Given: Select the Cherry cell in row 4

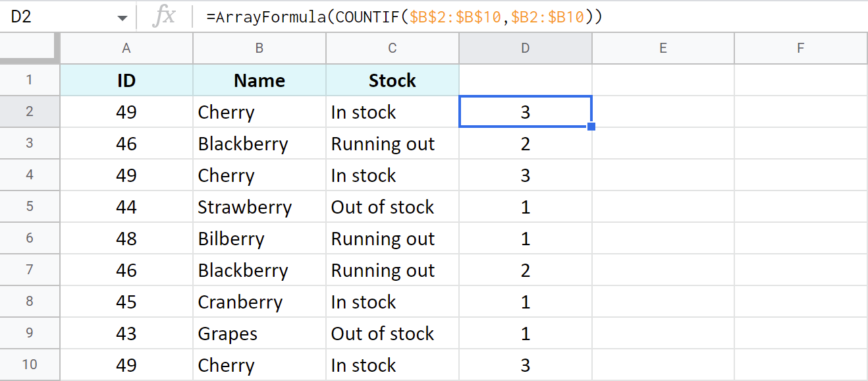Looking at the screenshot, I should pyautogui.click(x=259, y=175).
